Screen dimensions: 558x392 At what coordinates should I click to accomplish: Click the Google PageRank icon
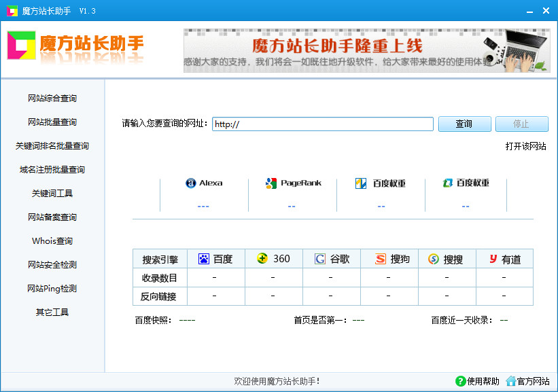(271, 183)
